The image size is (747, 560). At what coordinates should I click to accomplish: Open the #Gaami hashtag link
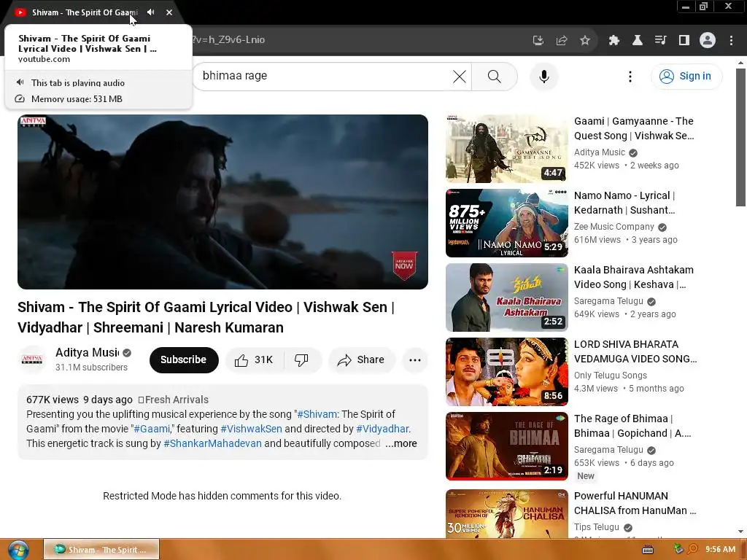152,429
